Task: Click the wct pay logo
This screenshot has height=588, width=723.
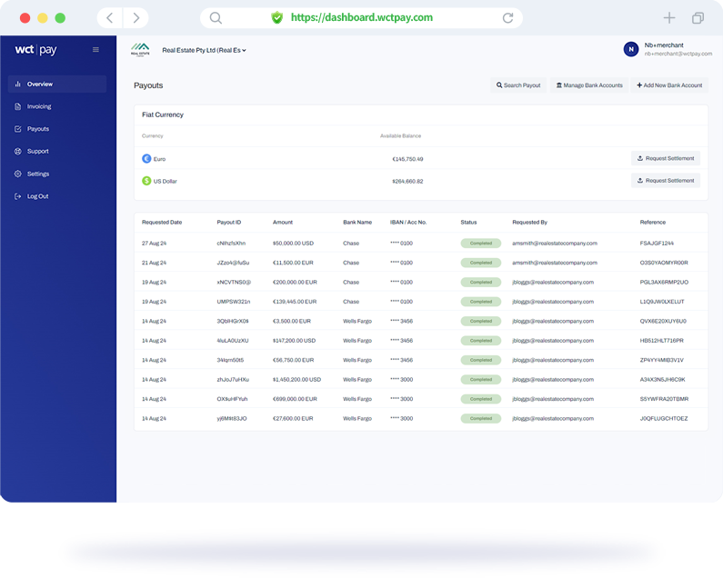Action: coord(36,50)
